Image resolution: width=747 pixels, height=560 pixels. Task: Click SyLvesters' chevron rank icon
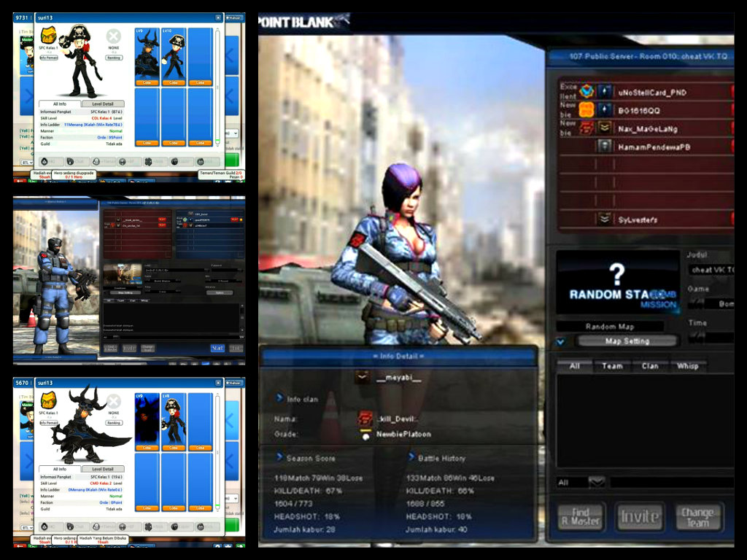[605, 219]
